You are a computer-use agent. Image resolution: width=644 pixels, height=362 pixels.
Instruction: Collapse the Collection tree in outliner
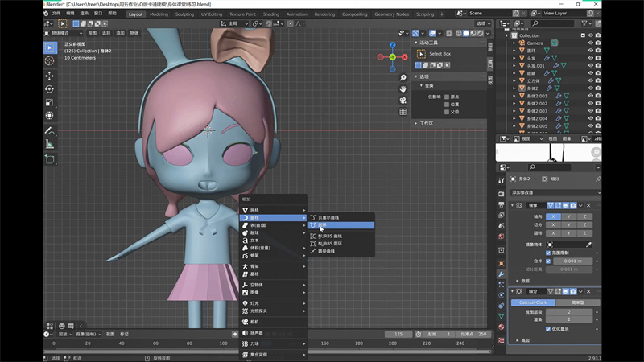507,35
